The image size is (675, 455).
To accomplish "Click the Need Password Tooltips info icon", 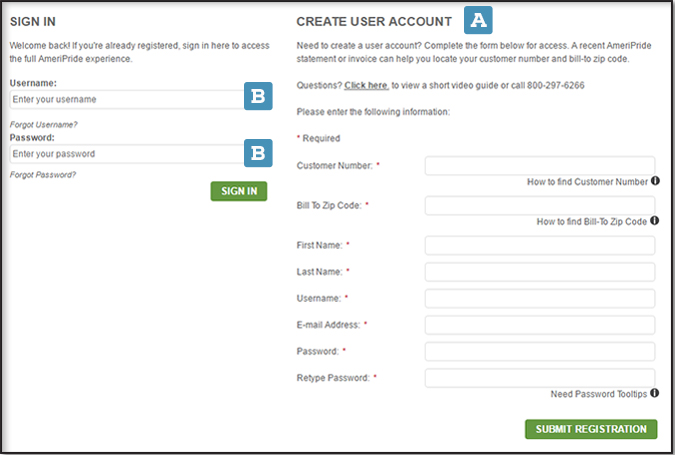I will click(x=655, y=394).
